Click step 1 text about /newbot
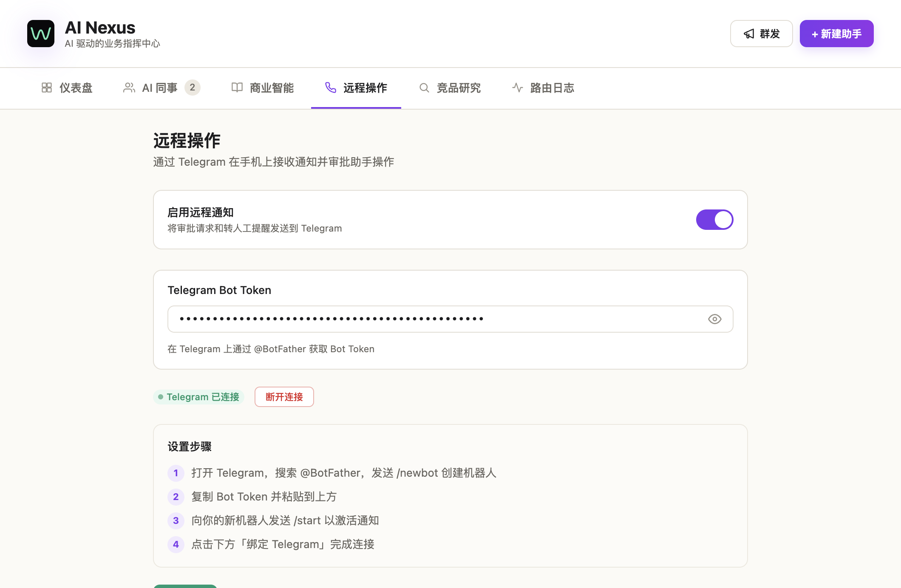The image size is (901, 588). (344, 473)
